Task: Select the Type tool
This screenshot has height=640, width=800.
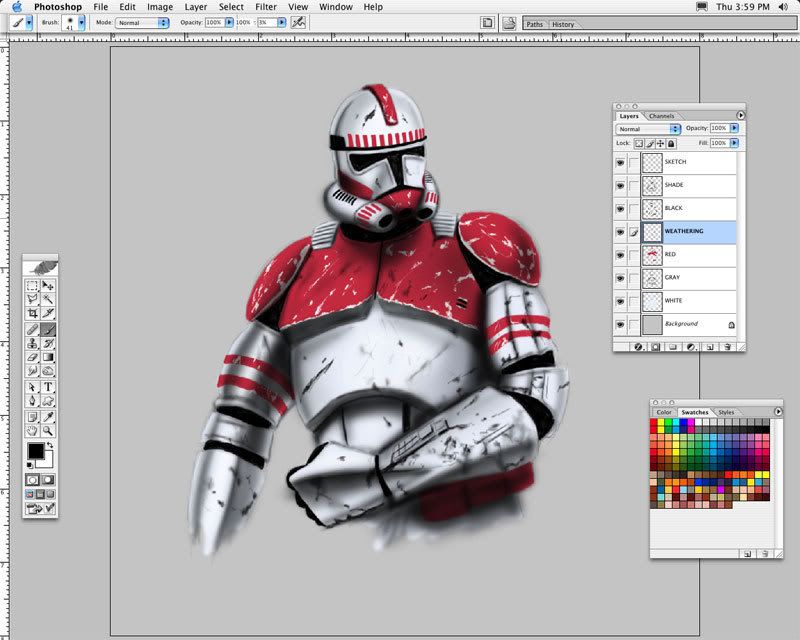Action: [48, 387]
